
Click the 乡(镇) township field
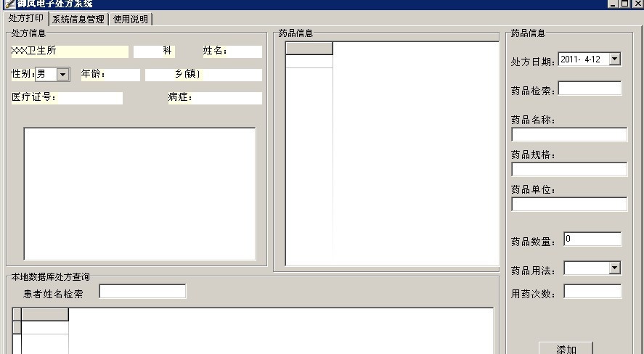pos(203,75)
